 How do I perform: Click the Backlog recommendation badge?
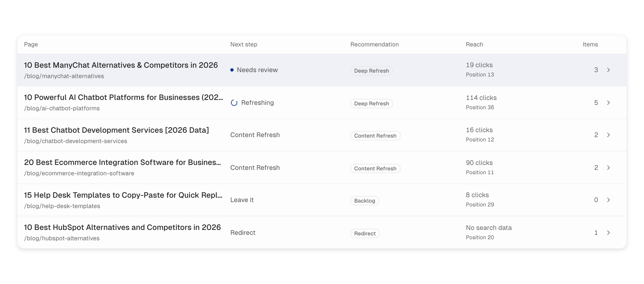pyautogui.click(x=365, y=201)
